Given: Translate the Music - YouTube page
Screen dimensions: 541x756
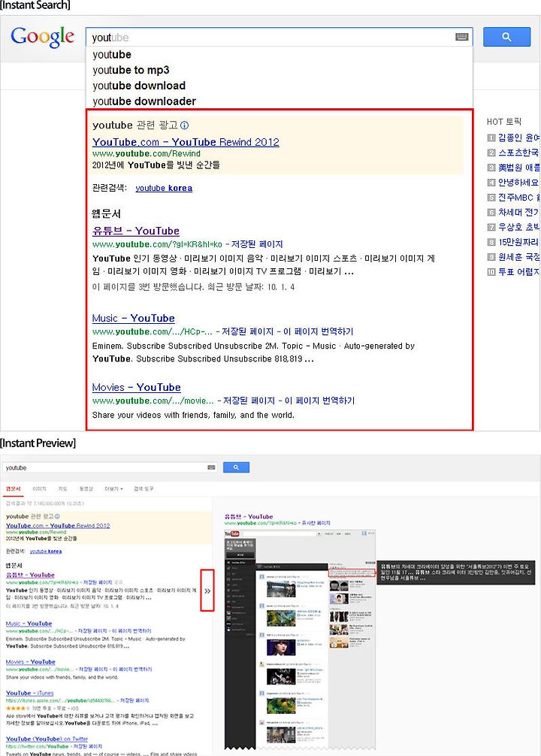Looking at the screenshot, I should (319, 331).
